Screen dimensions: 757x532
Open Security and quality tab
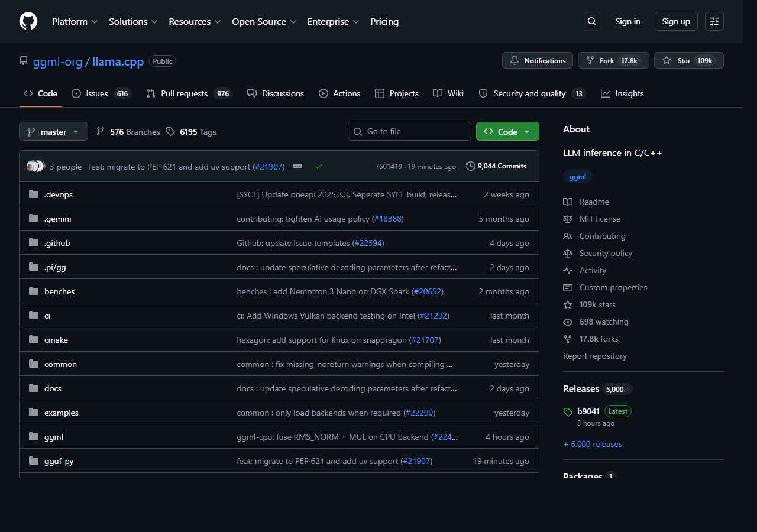pyautogui.click(x=532, y=93)
